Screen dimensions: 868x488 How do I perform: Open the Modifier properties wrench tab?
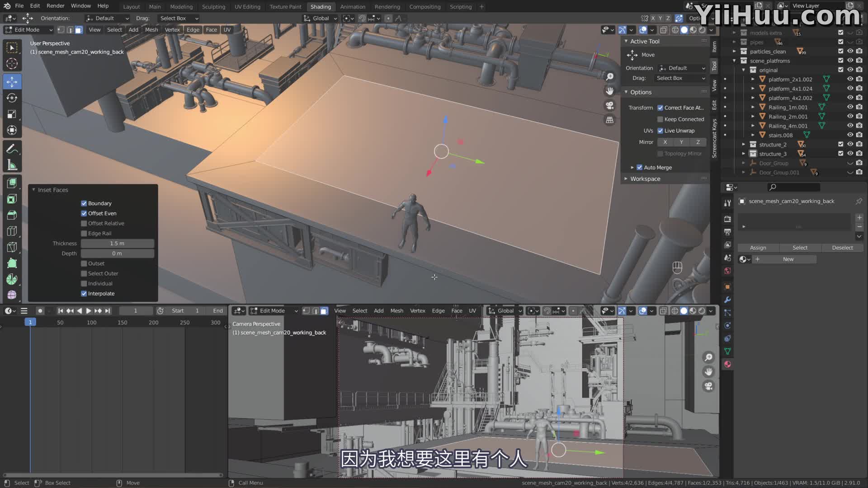pos(727,300)
